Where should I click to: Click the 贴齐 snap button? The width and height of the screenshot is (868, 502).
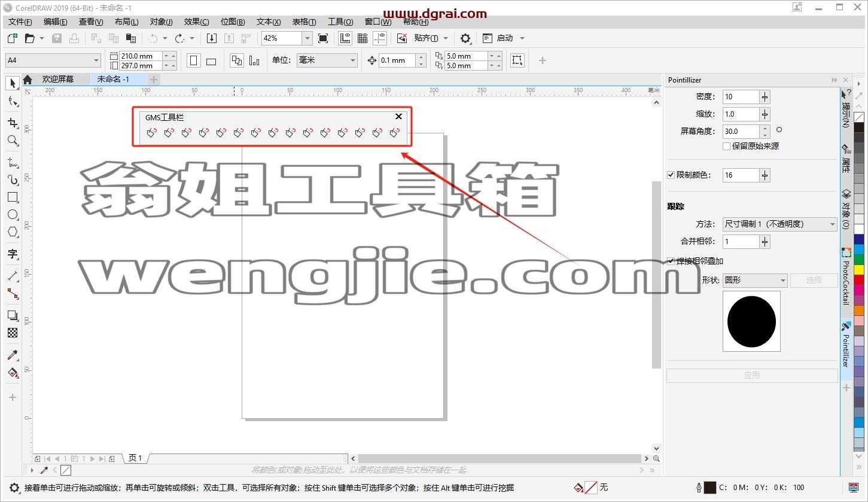427,38
